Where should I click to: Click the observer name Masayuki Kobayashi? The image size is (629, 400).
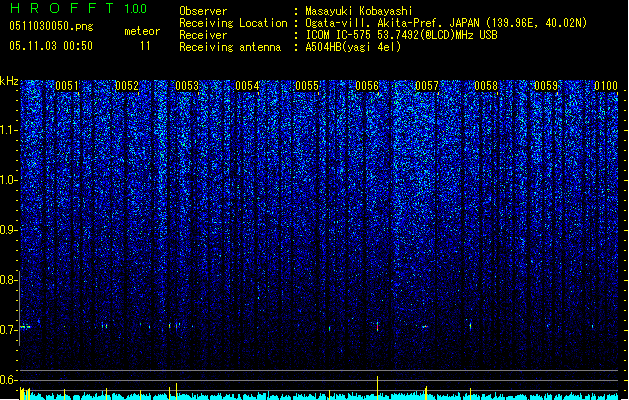coord(359,11)
